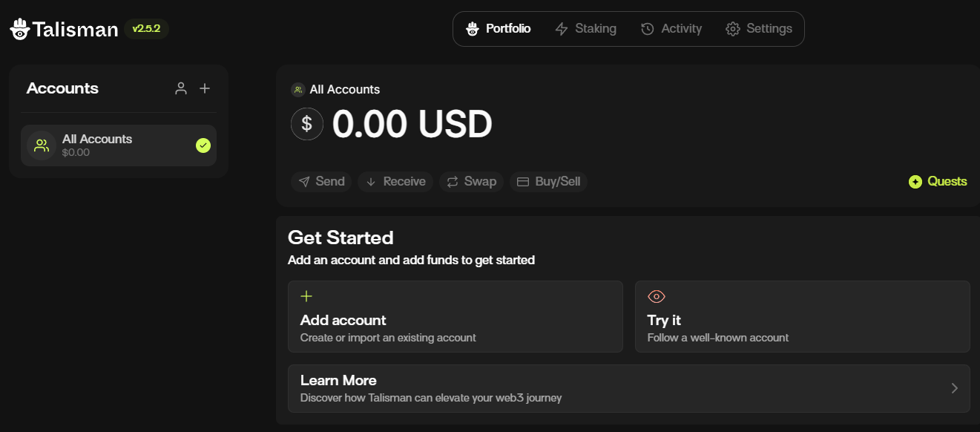
Task: Open the Activity tab
Action: click(x=671, y=29)
